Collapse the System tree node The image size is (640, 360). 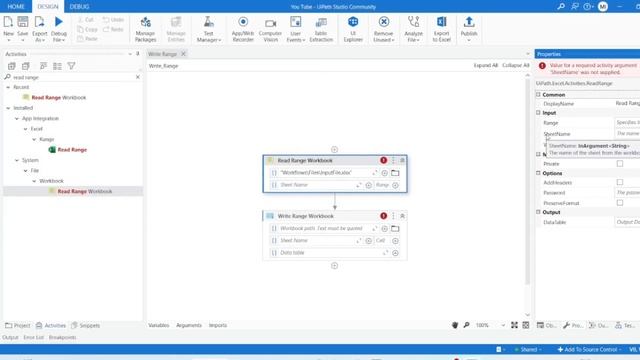coord(17,160)
